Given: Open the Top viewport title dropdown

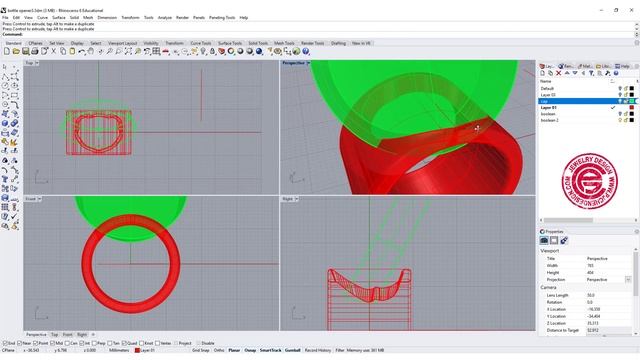Looking at the screenshot, I should [37, 63].
